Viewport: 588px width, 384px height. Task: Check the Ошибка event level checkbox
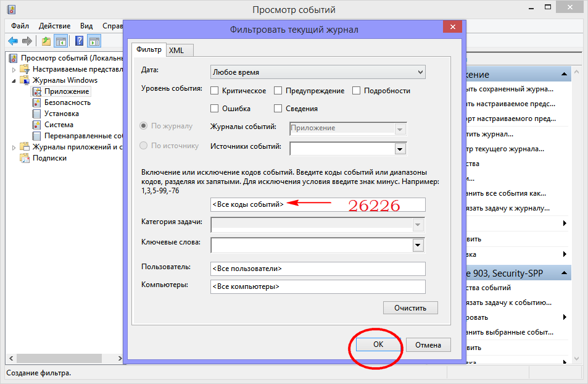point(215,109)
